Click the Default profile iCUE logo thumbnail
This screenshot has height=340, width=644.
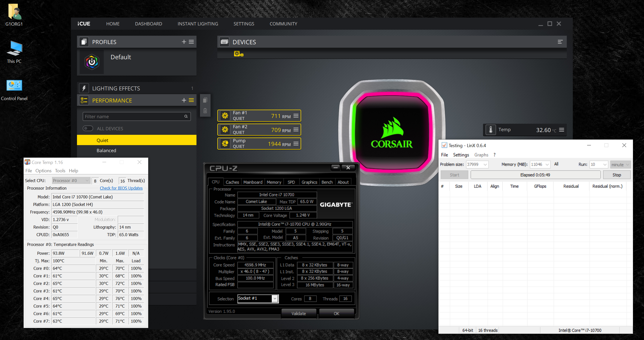(x=92, y=62)
